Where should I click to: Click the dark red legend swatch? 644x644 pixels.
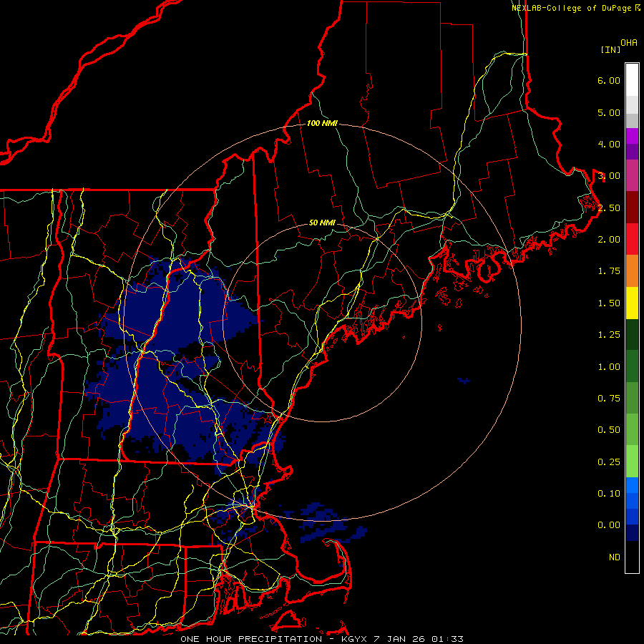point(632,208)
